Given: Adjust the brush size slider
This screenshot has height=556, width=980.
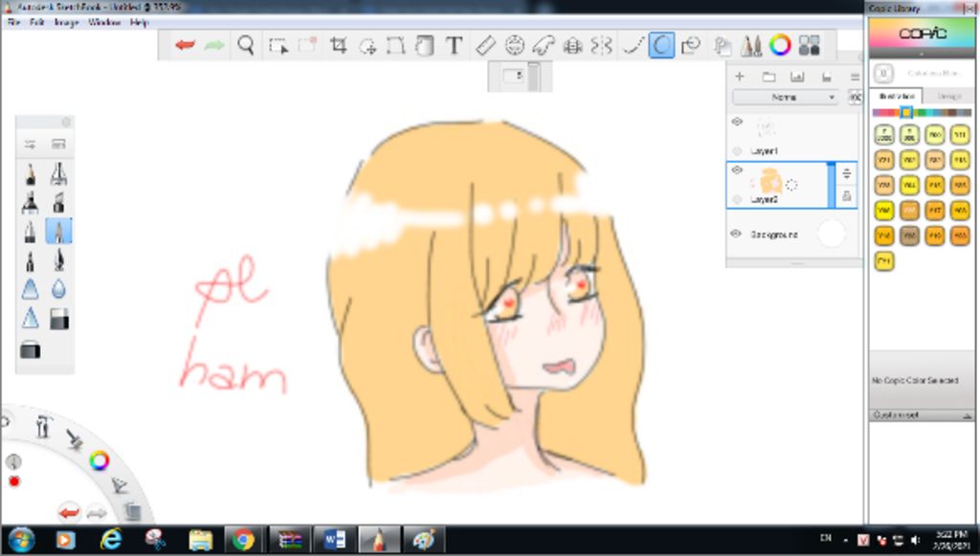Looking at the screenshot, I should (533, 77).
